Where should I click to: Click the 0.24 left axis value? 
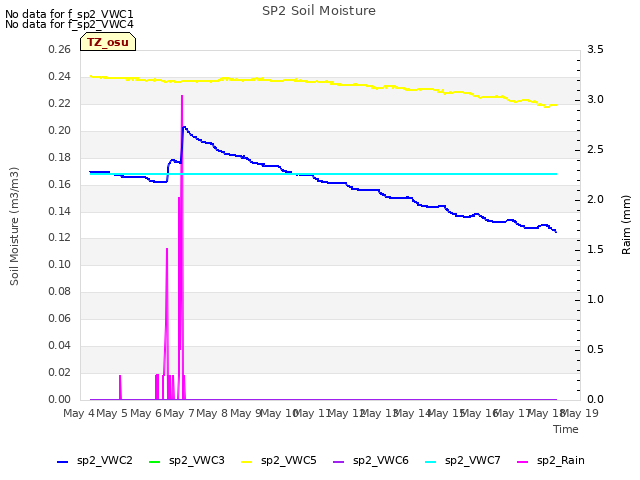pyautogui.click(x=60, y=76)
